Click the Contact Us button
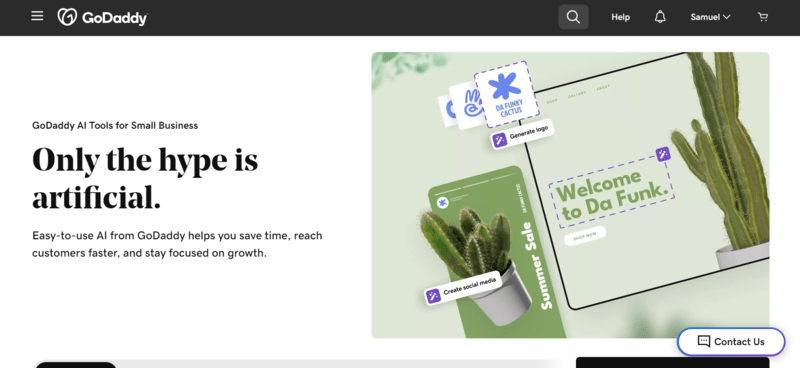 coord(731,341)
